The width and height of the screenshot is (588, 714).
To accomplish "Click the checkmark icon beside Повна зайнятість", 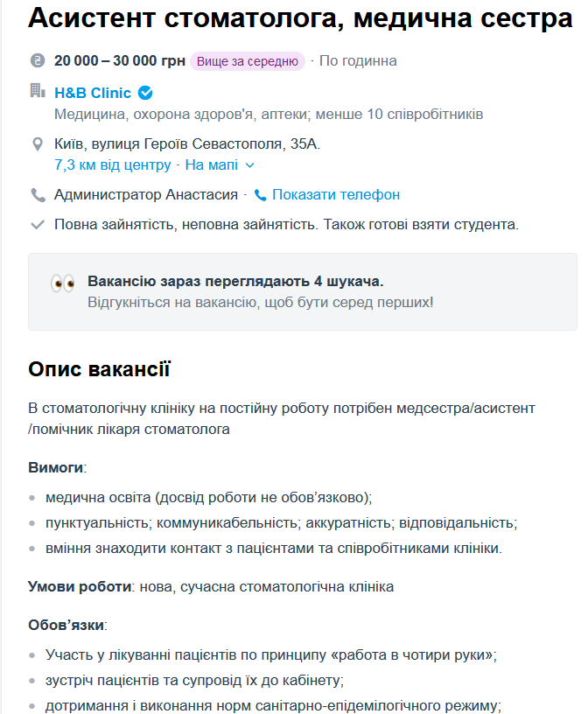I will coord(38,225).
